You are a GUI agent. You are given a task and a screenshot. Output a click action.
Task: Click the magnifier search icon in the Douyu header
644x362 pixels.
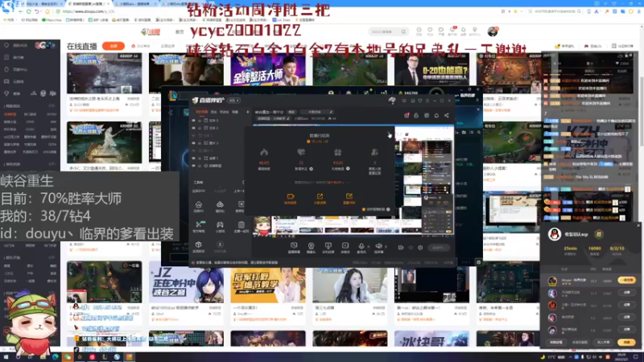click(403, 31)
